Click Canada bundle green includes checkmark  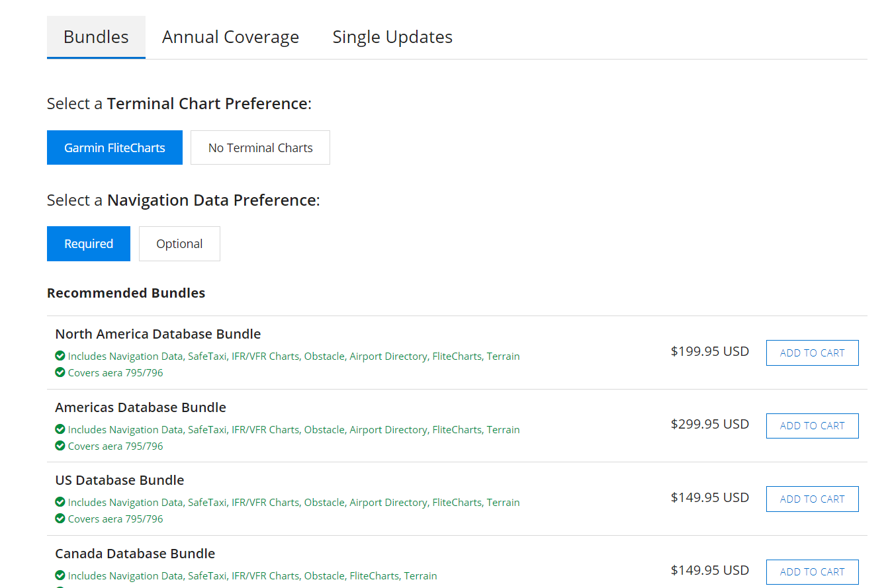[60, 575]
